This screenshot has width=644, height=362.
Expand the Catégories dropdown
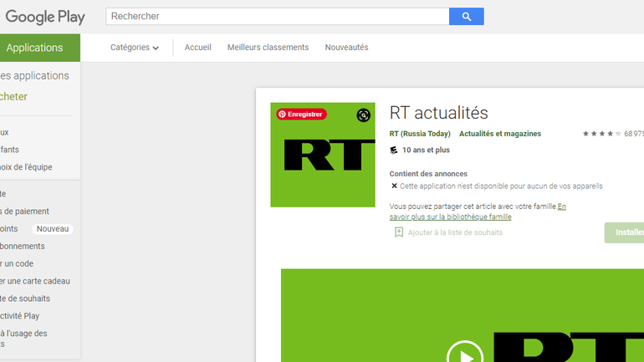[x=134, y=48]
